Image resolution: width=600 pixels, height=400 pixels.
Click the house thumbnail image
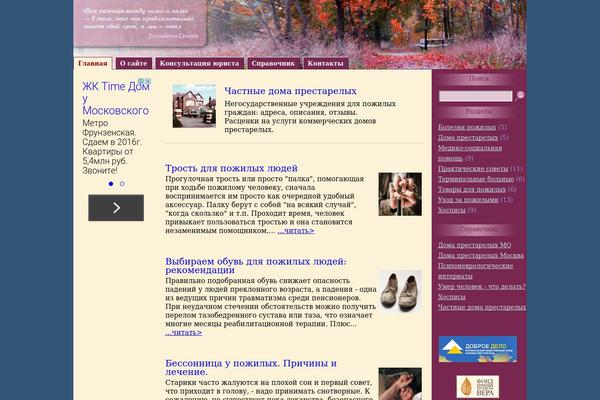[194, 106]
